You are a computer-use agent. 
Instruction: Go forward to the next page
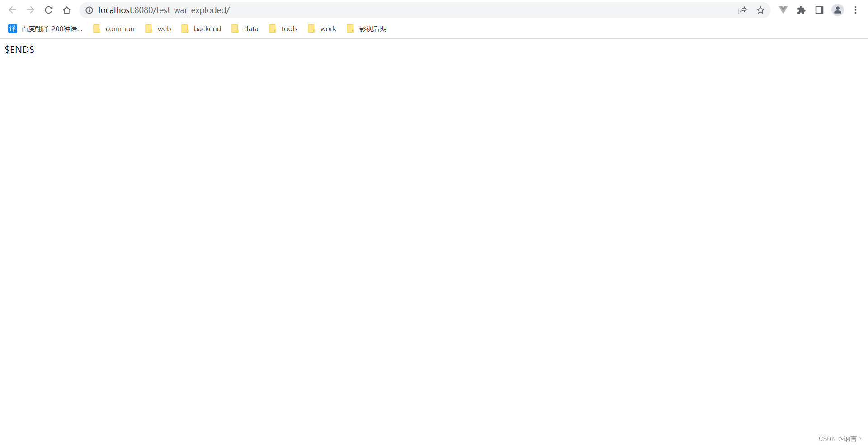coord(30,10)
